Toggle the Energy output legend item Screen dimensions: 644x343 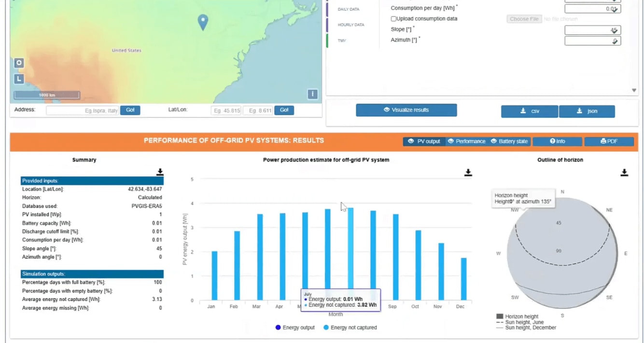[294, 327]
